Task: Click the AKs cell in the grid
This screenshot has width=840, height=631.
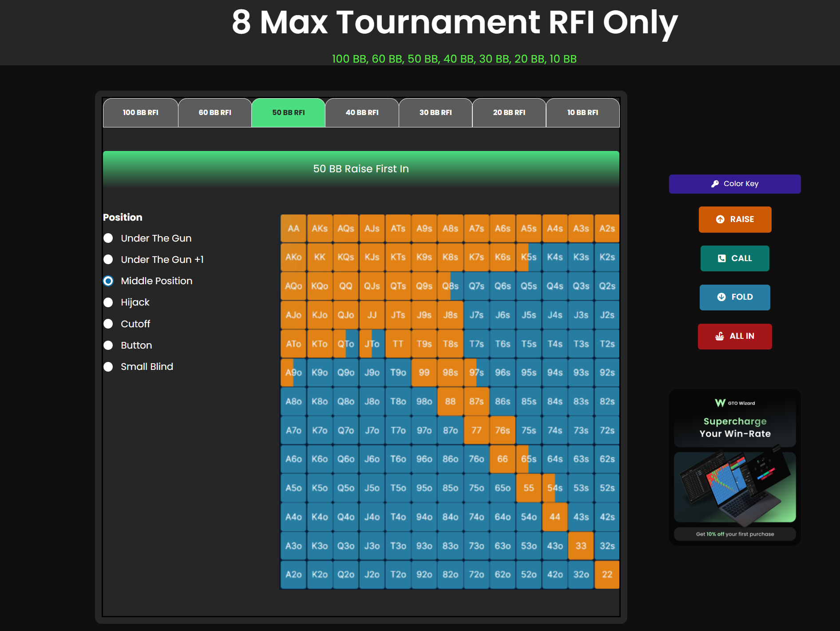Action: (x=320, y=229)
